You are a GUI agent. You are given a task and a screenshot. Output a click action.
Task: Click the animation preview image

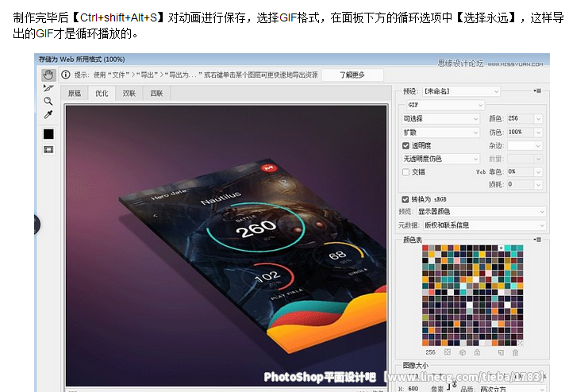tap(226, 246)
